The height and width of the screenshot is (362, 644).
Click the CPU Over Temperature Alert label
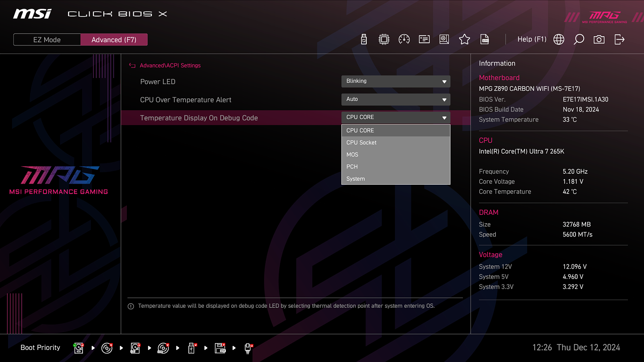[186, 100]
